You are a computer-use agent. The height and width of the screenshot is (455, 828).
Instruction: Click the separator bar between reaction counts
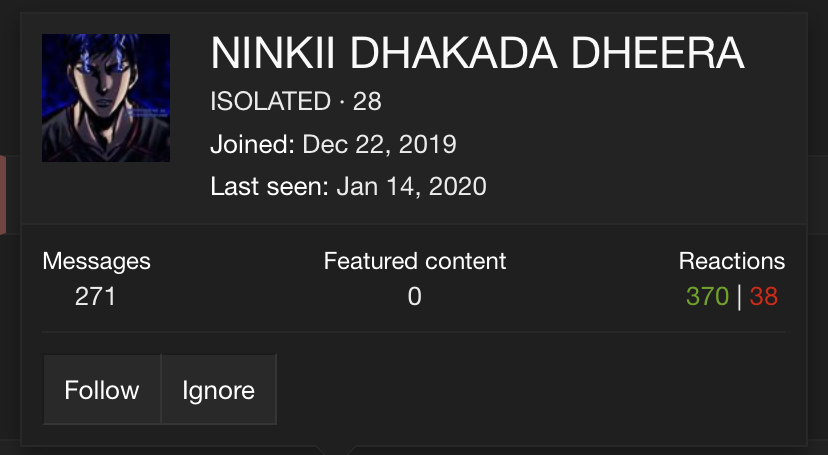click(x=739, y=297)
